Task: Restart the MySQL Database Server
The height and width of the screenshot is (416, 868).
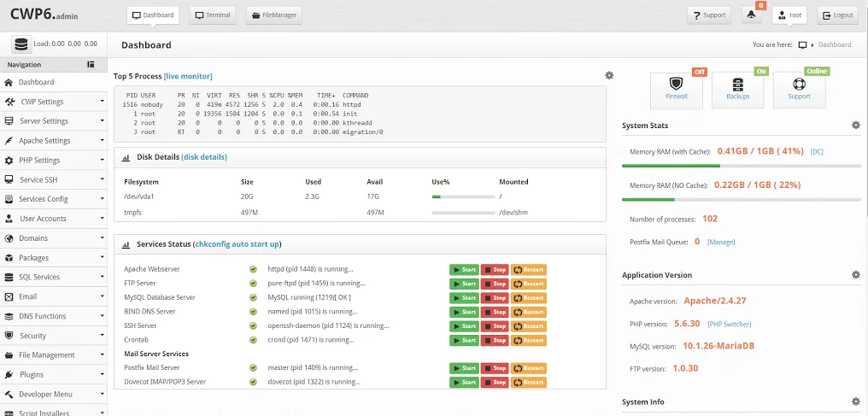Action: pos(528,297)
